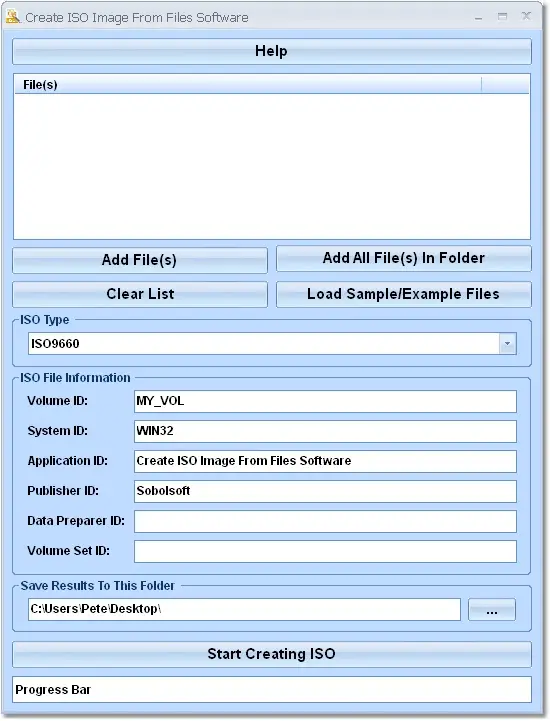
Task: Maximize the window
Action: pos(503,17)
